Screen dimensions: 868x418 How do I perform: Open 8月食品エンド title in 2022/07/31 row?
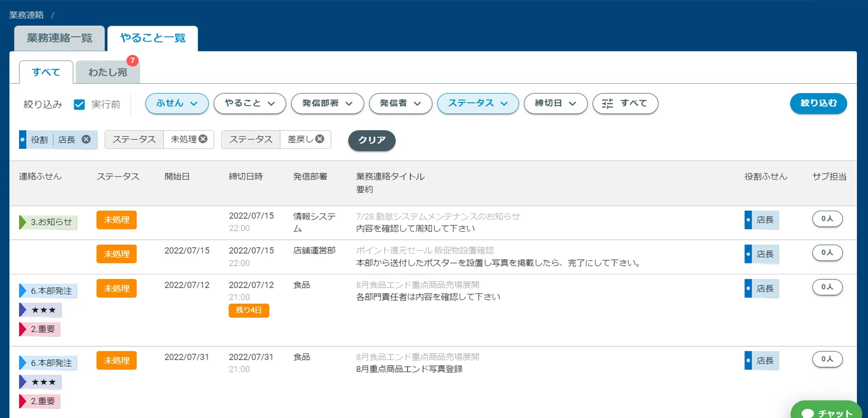click(x=418, y=357)
